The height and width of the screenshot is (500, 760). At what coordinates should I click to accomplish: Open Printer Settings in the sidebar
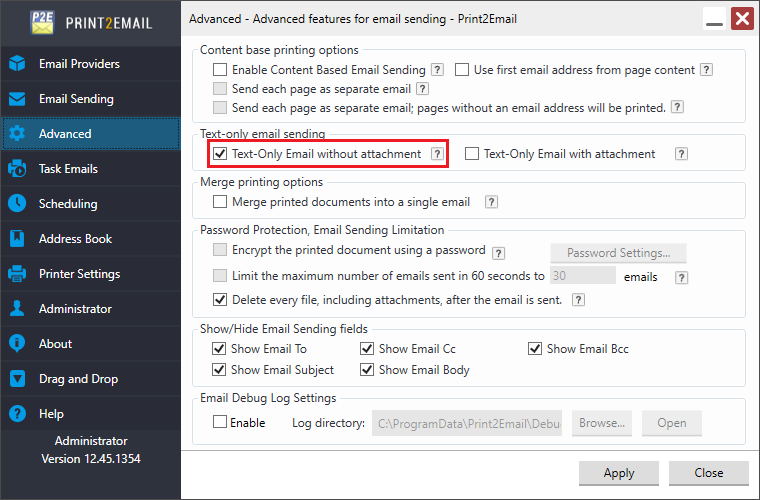tap(79, 274)
